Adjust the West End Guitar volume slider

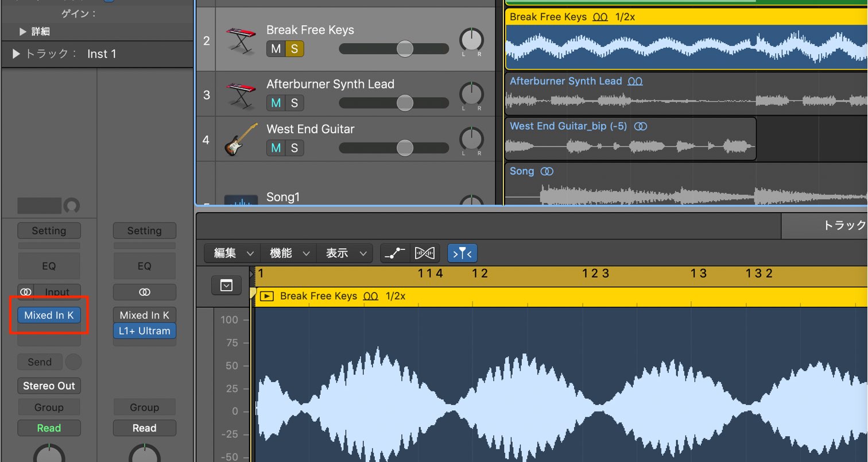coord(405,148)
